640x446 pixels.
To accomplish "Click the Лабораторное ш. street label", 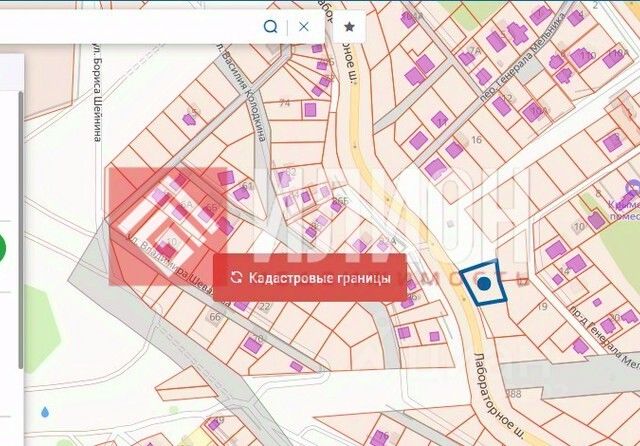I will [x=499, y=395].
